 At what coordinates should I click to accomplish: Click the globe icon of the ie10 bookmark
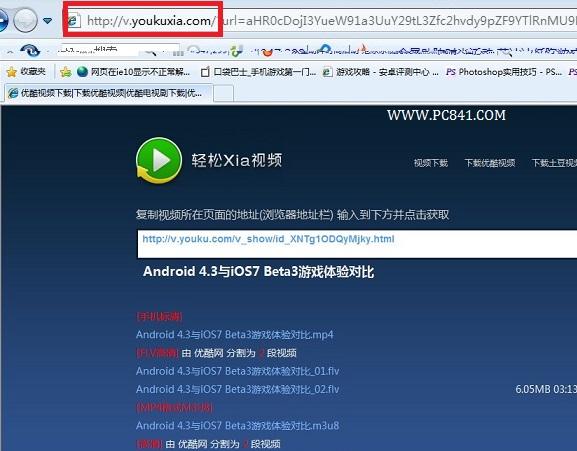coord(82,71)
